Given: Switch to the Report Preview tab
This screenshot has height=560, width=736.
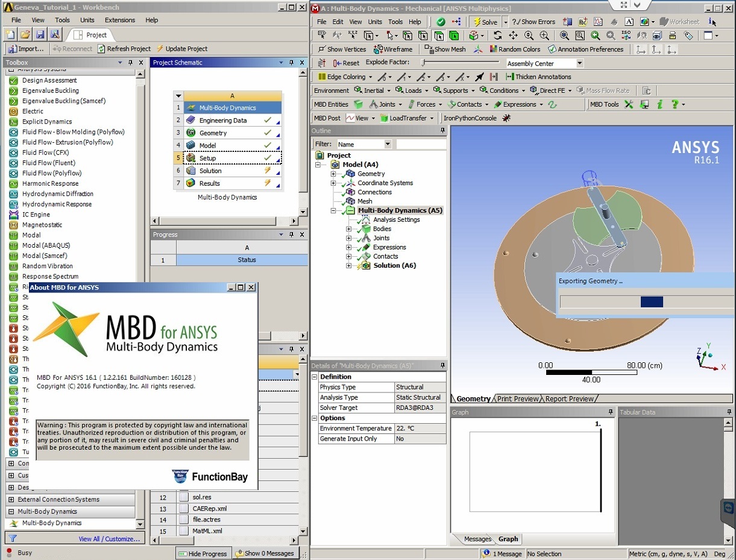Looking at the screenshot, I should [x=569, y=398].
